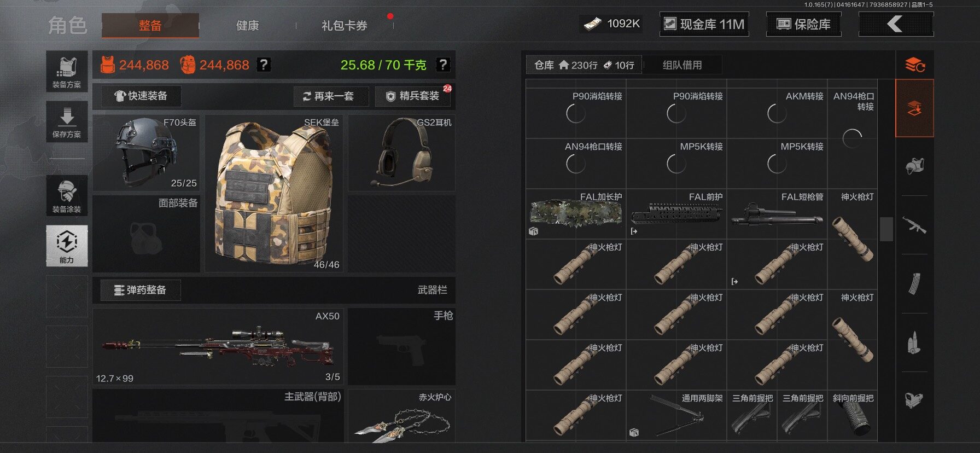
Task: Switch to the 健康 tab
Action: [x=247, y=25]
